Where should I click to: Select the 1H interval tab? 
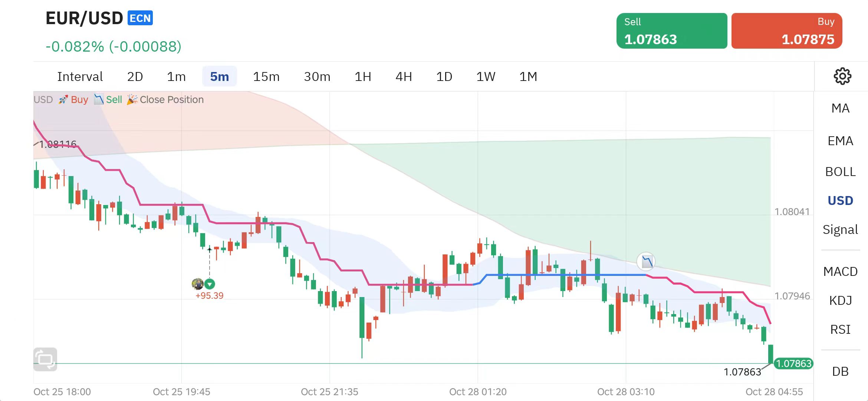363,77
